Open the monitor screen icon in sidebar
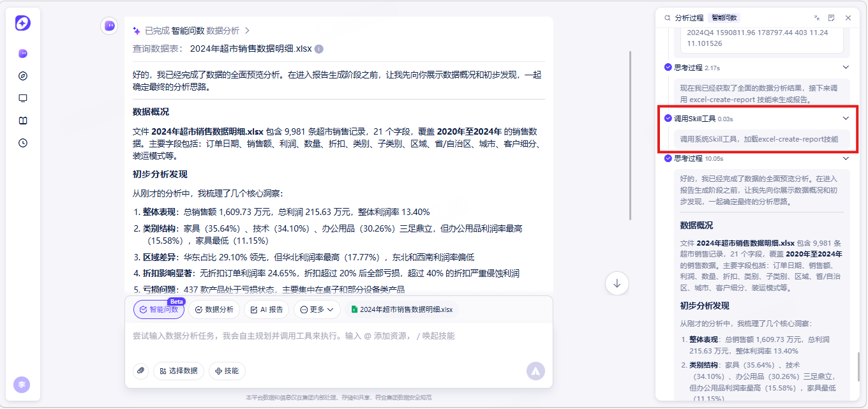 click(23, 98)
